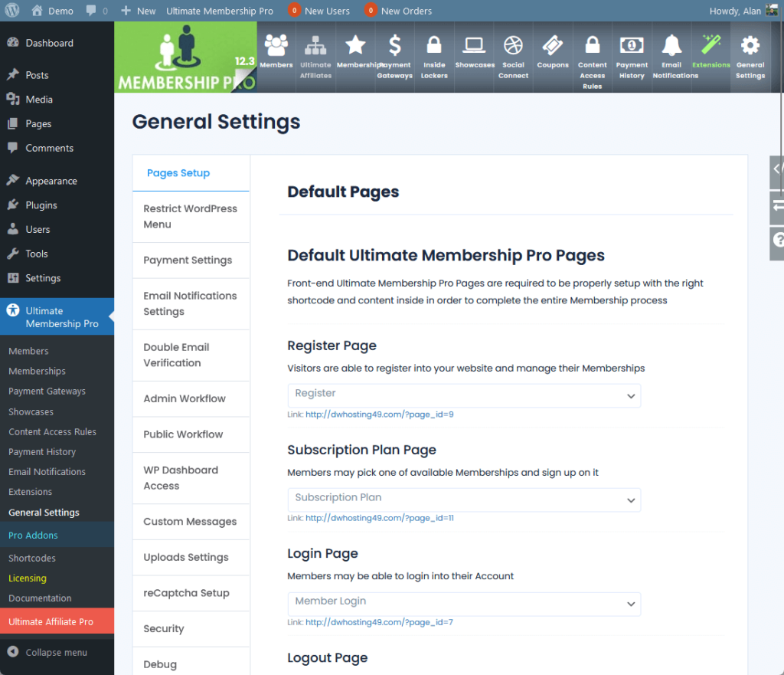Open Settings in the sidebar
This screenshot has height=675, width=784.
pyautogui.click(x=43, y=277)
